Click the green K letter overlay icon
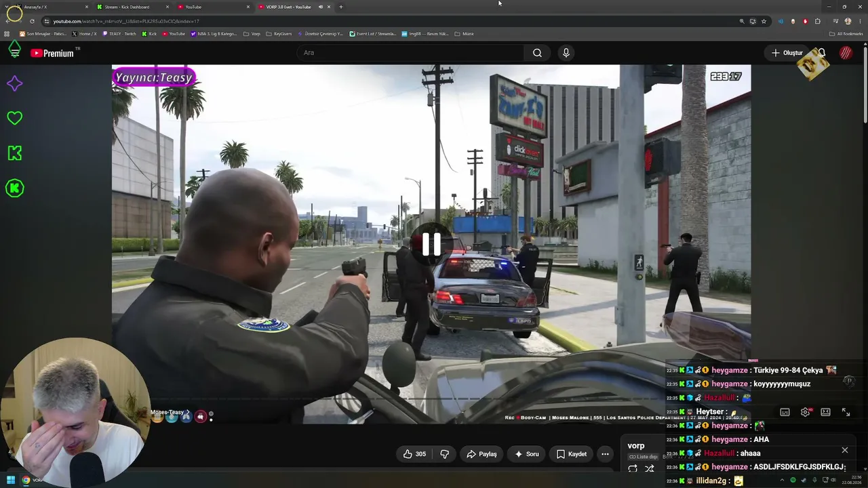Image resolution: width=868 pixels, height=488 pixels. click(14, 153)
